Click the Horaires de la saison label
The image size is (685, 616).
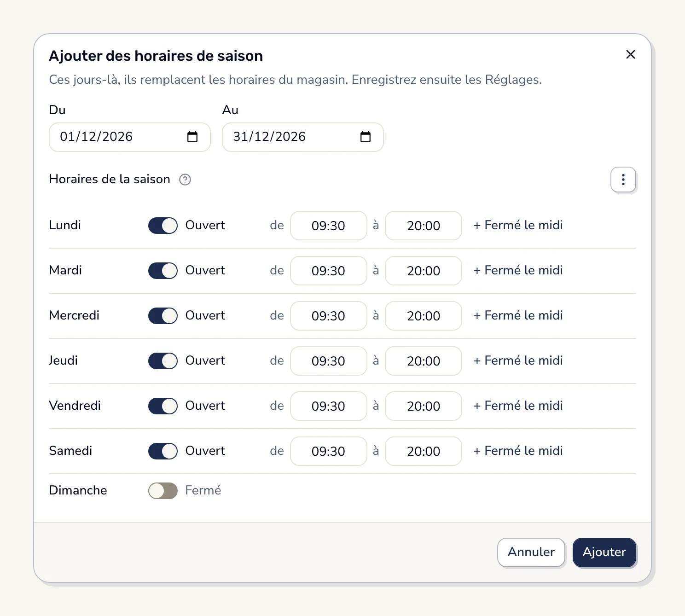tap(110, 179)
